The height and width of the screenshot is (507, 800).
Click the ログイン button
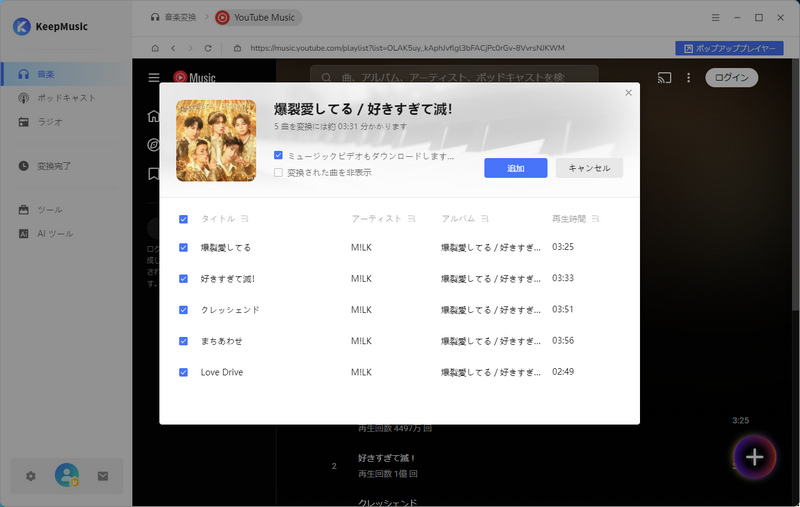(731, 78)
